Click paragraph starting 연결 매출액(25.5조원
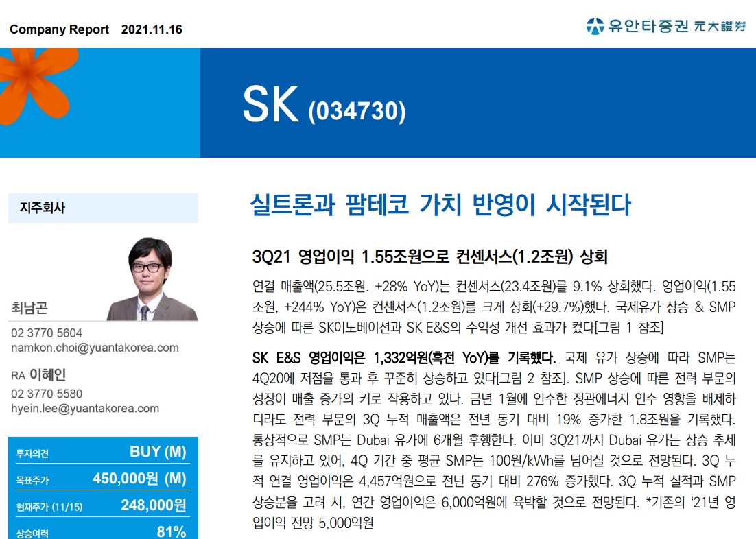The image size is (756, 539). [494, 307]
